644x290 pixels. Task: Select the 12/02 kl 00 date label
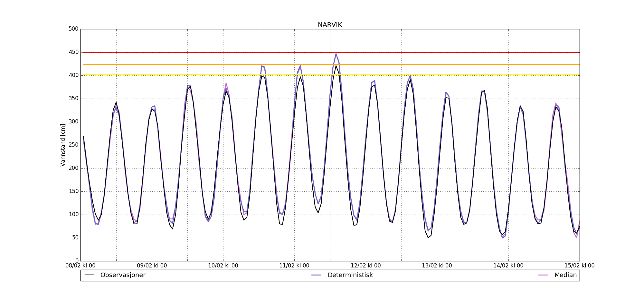(366, 266)
